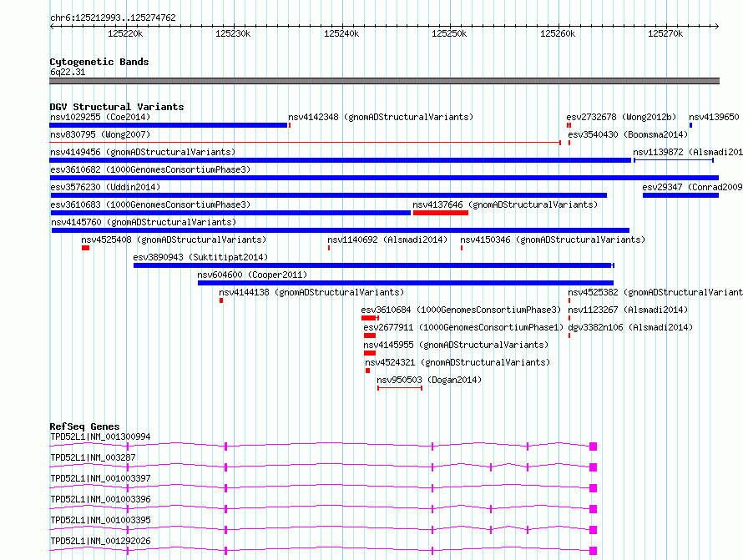
Task: Select last exon block of NM_003287
Action: (x=593, y=467)
